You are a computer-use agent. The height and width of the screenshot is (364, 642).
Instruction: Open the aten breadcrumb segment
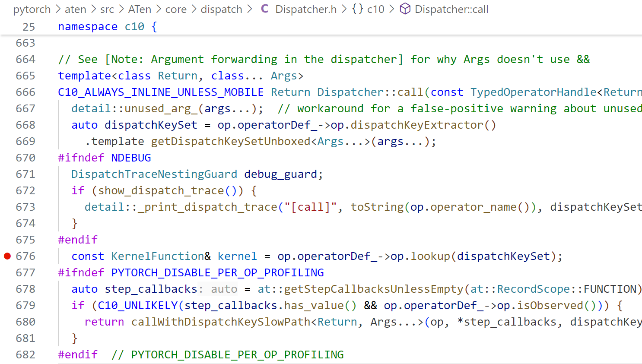75,9
